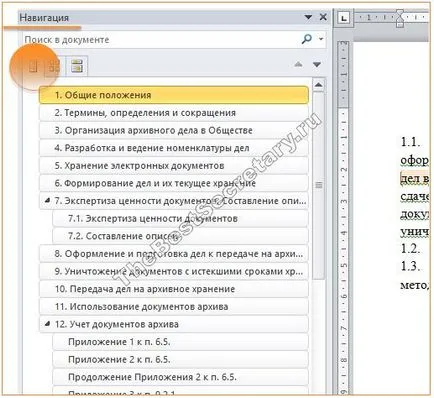This screenshot has height=398, width=434.
Task: Switch to browse headings view tab
Action: 33,66
